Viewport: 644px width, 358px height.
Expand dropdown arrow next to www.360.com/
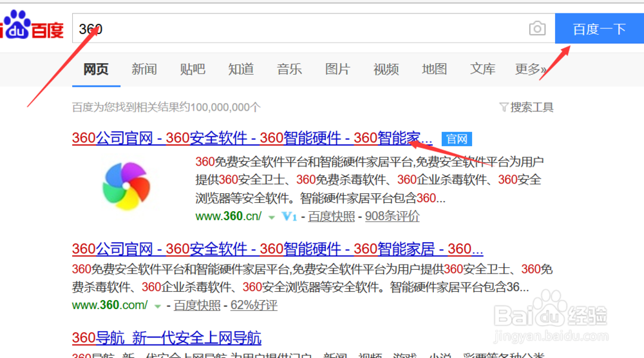pyautogui.click(x=157, y=306)
